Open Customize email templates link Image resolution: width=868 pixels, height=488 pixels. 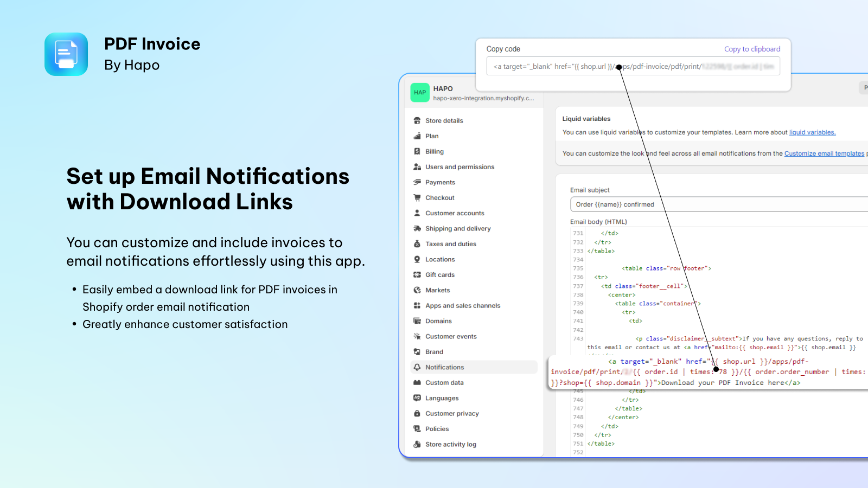(x=824, y=153)
